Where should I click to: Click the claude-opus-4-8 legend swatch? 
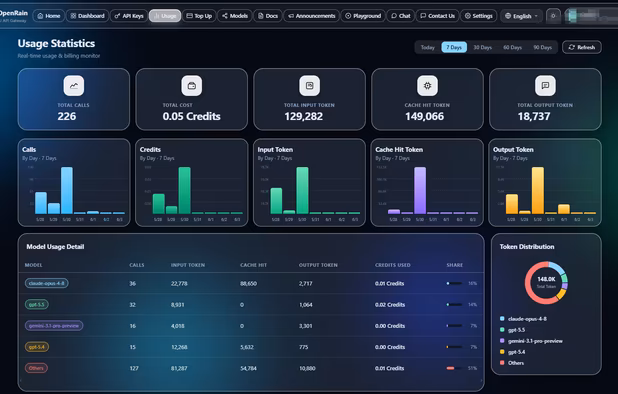502,318
